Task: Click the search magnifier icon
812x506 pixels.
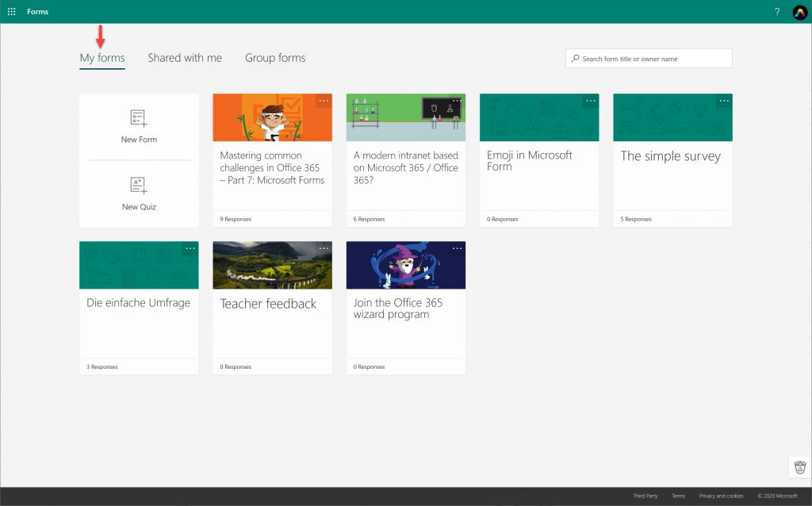Action: [x=575, y=59]
